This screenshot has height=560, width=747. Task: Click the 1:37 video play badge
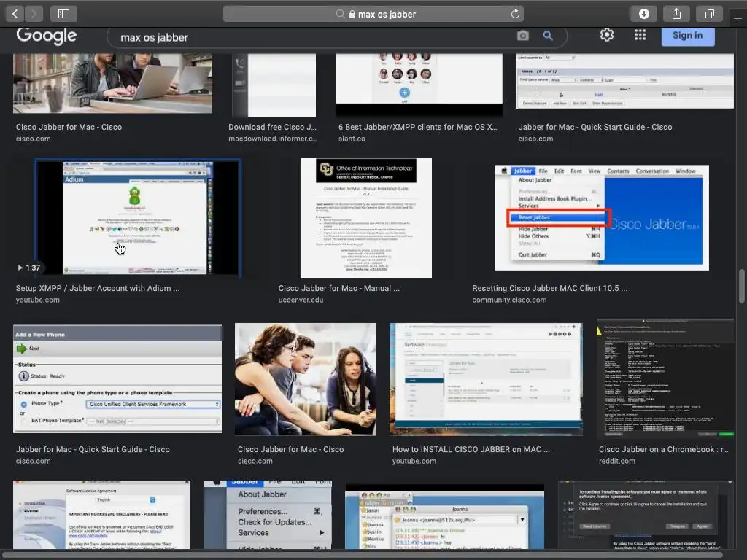[28, 268]
